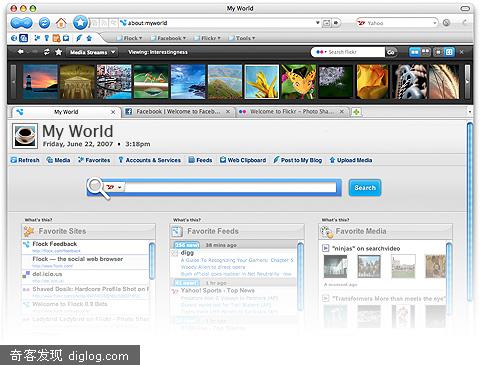
Task: Favorite the current media stream star
Action: [59, 52]
